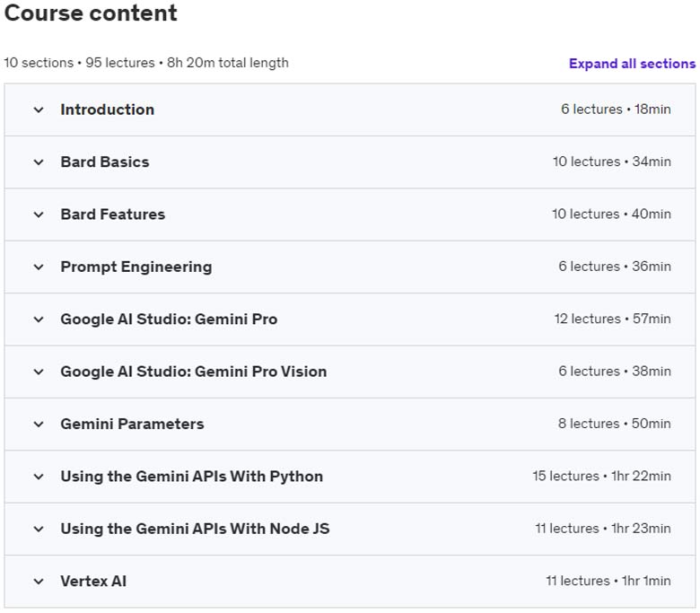
Task: Click Expand all sections link
Action: click(x=632, y=64)
